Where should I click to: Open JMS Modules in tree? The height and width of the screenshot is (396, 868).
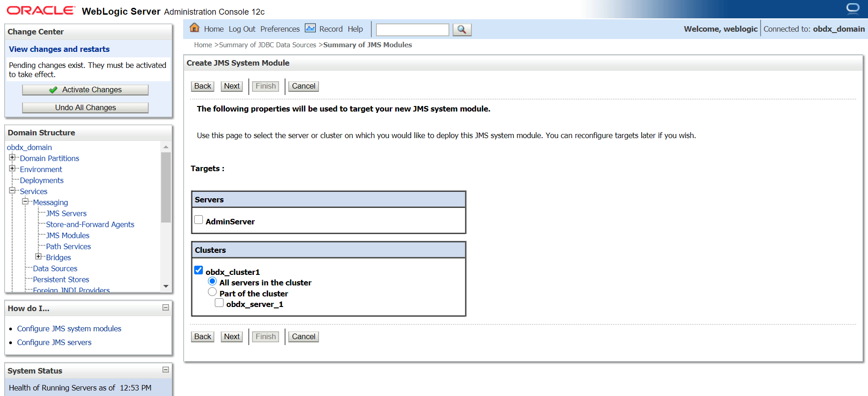(x=67, y=235)
